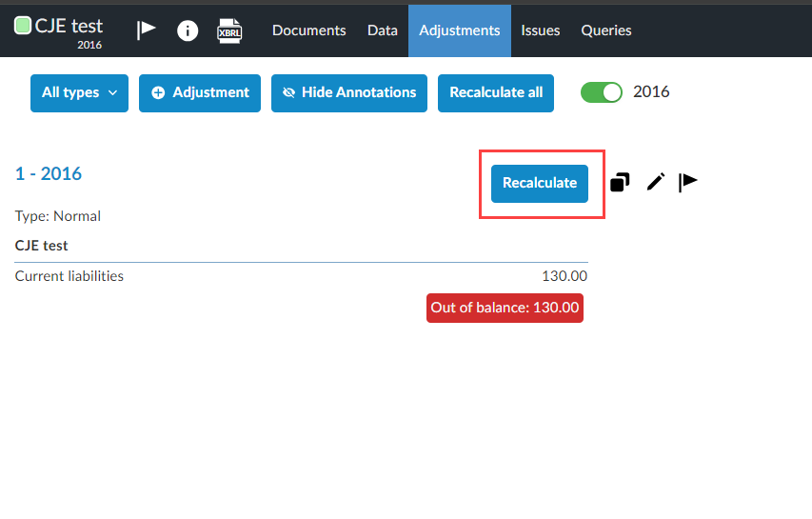This screenshot has width=812, height=519.
Task: Open the Queries tab
Action: point(606,30)
